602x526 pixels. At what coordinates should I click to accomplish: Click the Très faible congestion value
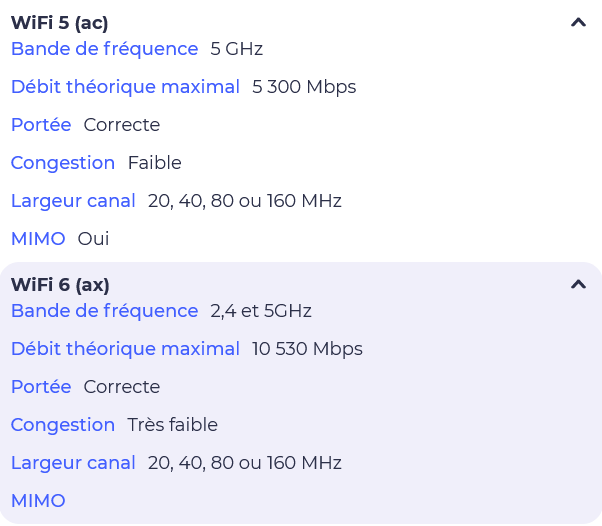(x=172, y=425)
